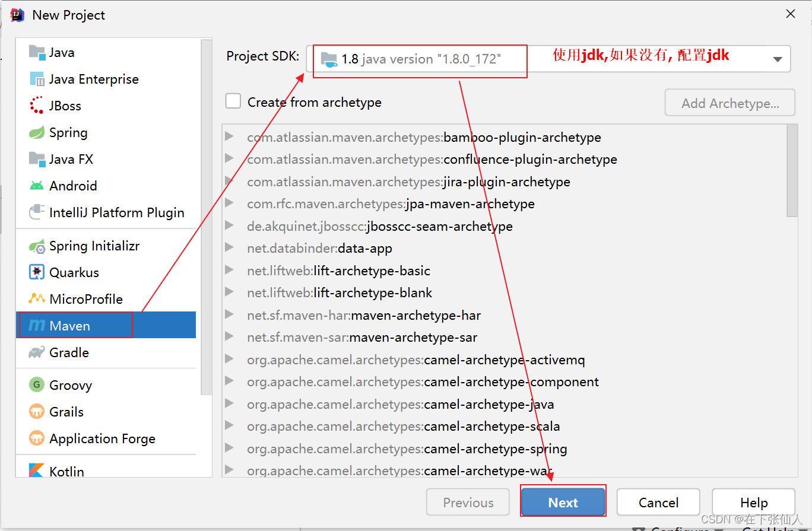Close the New Project dialog
Screen dimensions: 812x531
coord(790,14)
